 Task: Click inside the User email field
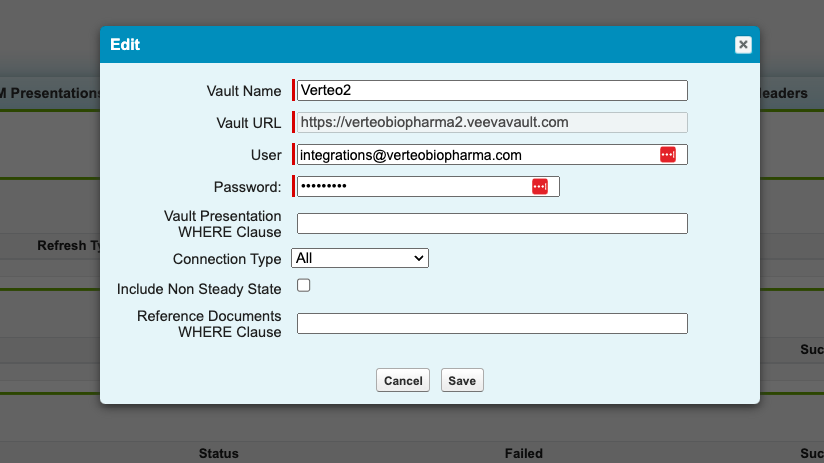[475, 155]
